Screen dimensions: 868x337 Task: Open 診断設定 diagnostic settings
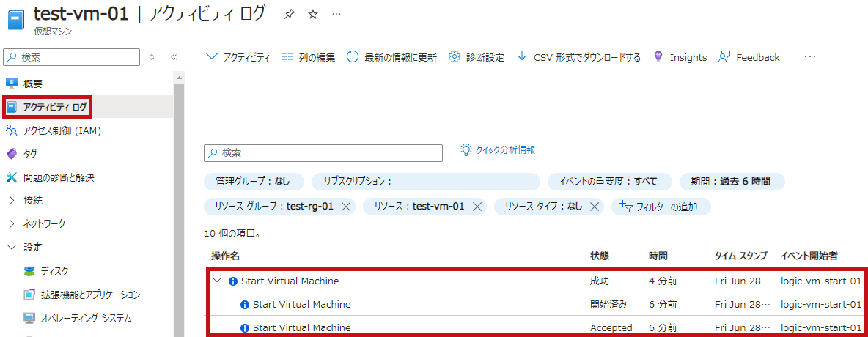[476, 57]
